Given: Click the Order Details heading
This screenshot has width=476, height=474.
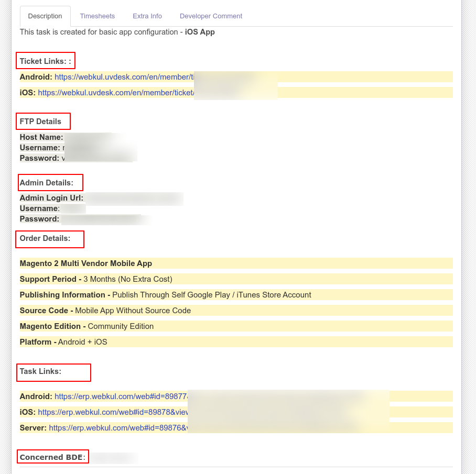Looking at the screenshot, I should [45, 238].
